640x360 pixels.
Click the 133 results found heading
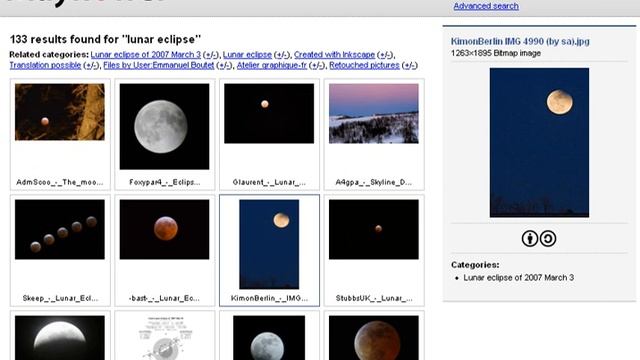105,39
